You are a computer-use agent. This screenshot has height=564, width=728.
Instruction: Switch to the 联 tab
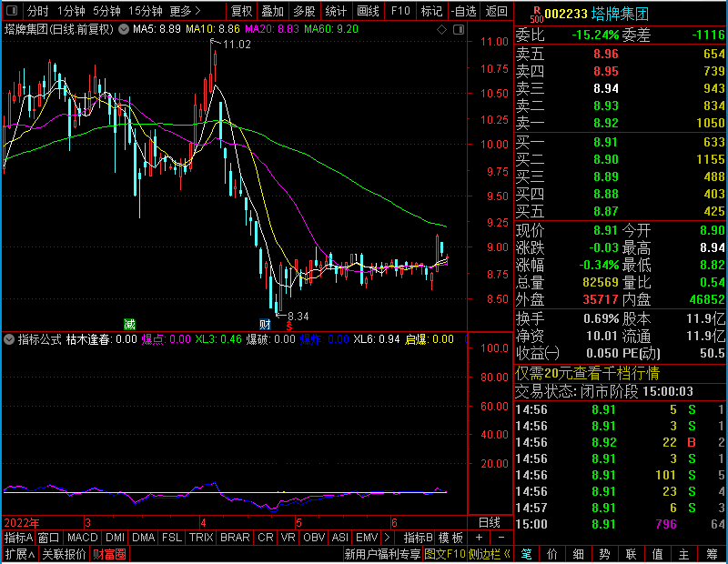[x=631, y=554]
